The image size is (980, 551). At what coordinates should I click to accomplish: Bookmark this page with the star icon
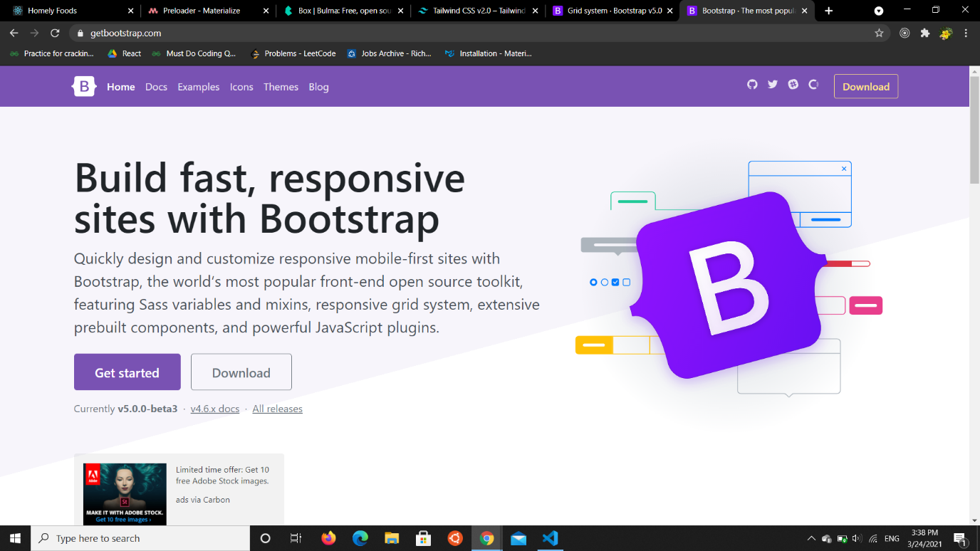pos(879,33)
